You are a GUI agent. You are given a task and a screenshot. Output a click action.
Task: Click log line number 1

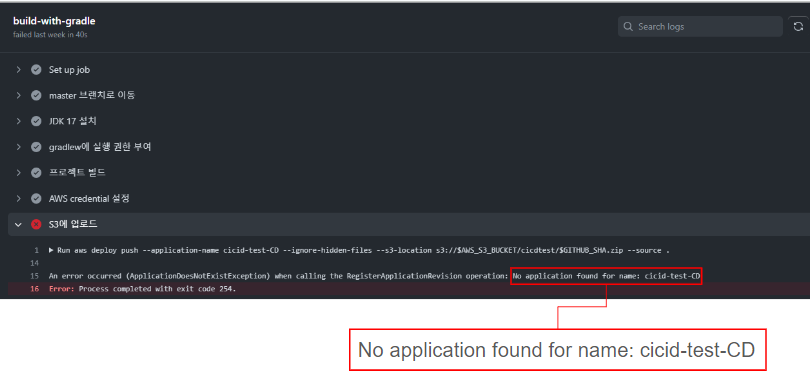pyautogui.click(x=37, y=250)
